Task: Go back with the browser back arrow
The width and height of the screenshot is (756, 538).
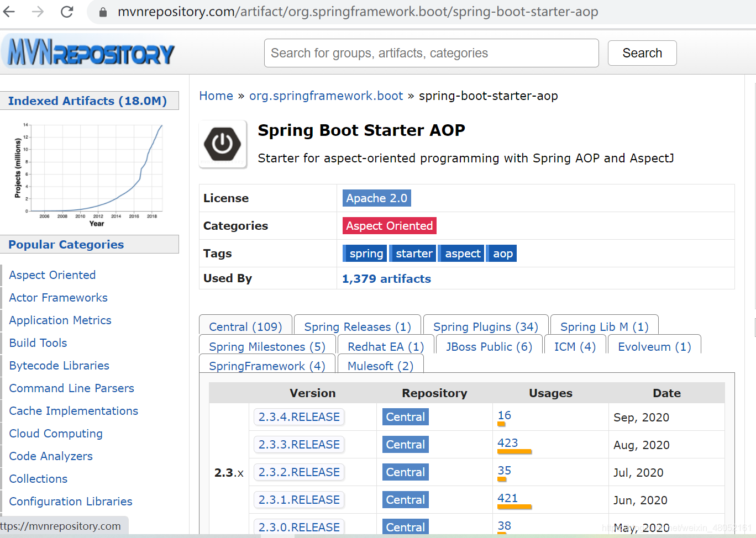Action: click(x=9, y=12)
